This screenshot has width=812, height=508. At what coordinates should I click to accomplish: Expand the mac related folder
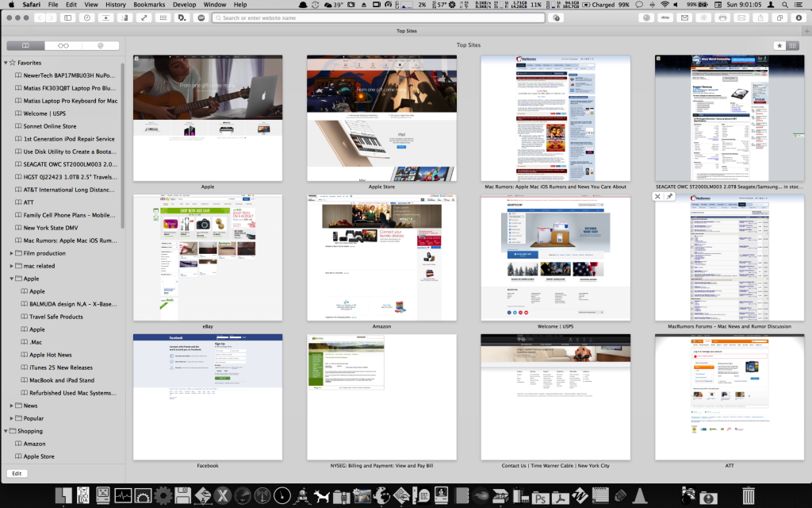click(x=11, y=266)
